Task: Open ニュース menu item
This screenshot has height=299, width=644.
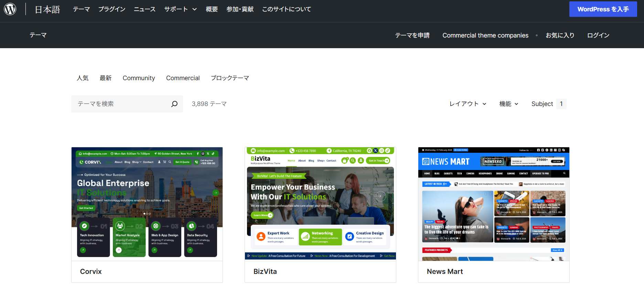Action: point(144,9)
